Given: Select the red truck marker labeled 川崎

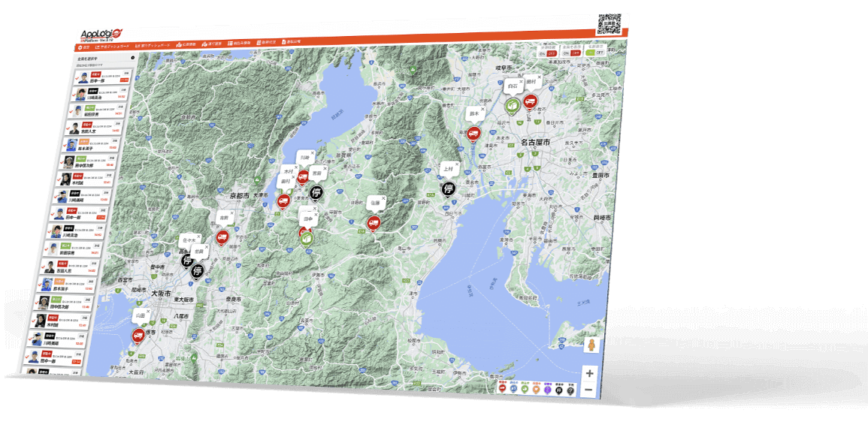Looking at the screenshot, I should (x=303, y=178).
